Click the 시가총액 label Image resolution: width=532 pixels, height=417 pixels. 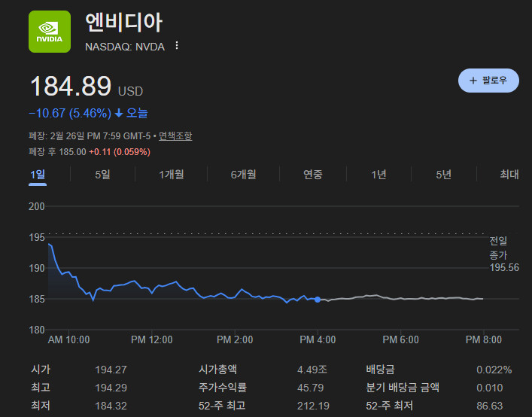click(217, 370)
